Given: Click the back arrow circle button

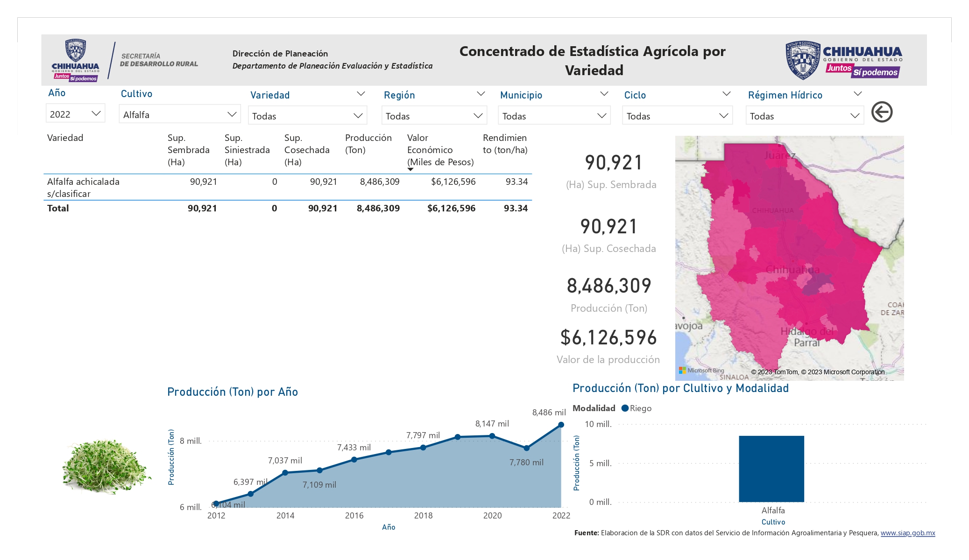Looking at the screenshot, I should (x=882, y=112).
